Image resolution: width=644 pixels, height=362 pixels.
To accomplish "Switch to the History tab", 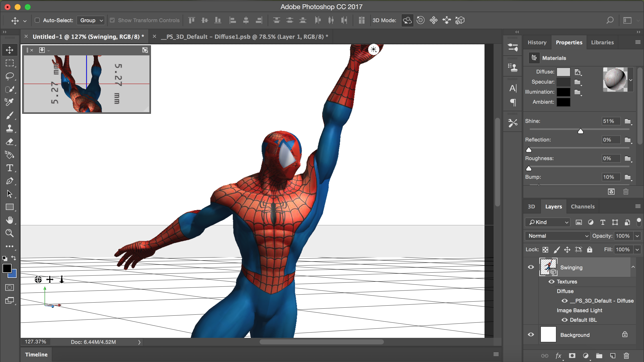I will pos(537,42).
